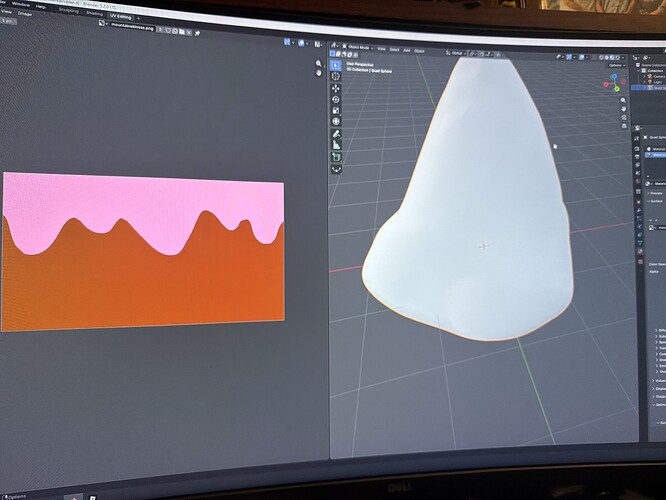
Task: Open the viewport shading options dropdown arrow
Action: (624, 58)
